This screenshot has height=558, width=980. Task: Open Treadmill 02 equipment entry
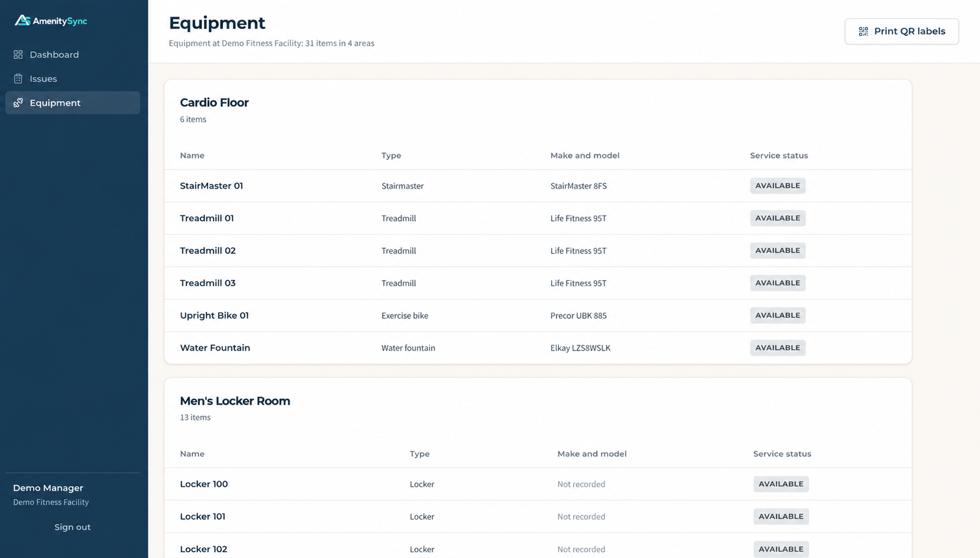(x=208, y=251)
